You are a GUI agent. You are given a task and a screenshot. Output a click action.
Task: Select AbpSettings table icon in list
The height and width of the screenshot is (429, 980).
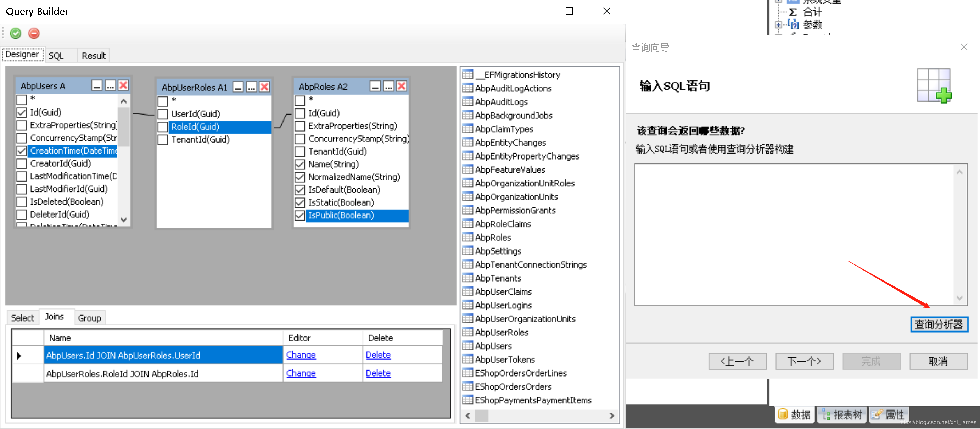[467, 251]
